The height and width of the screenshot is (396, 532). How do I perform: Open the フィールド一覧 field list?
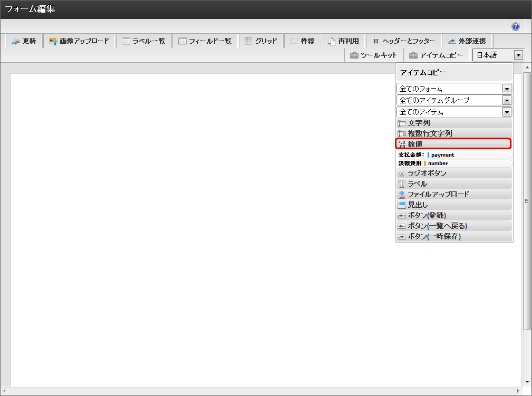(x=205, y=41)
